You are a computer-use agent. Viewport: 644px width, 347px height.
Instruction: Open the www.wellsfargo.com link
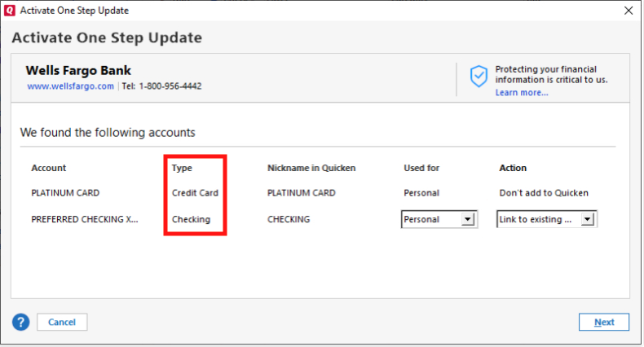71,86
